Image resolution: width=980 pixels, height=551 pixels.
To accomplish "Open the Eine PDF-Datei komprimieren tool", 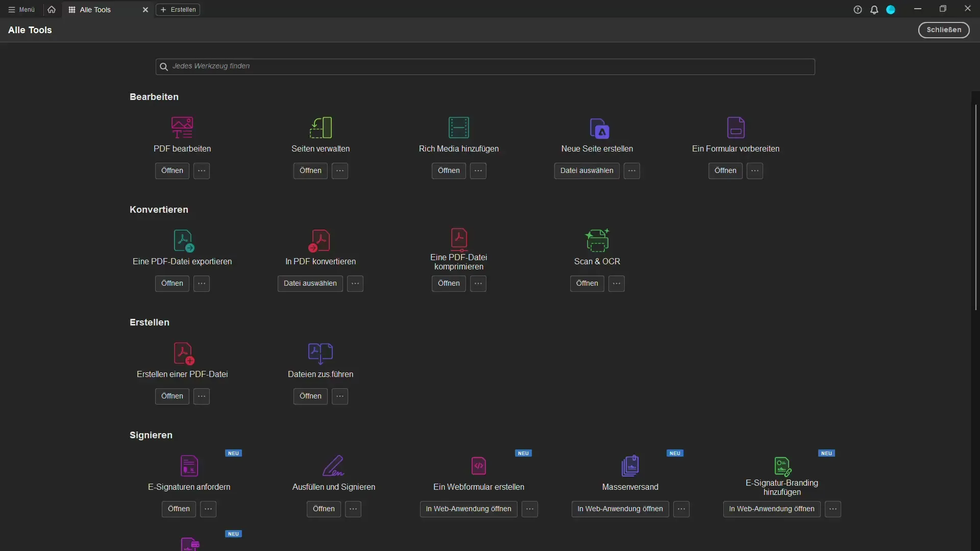I will [448, 283].
